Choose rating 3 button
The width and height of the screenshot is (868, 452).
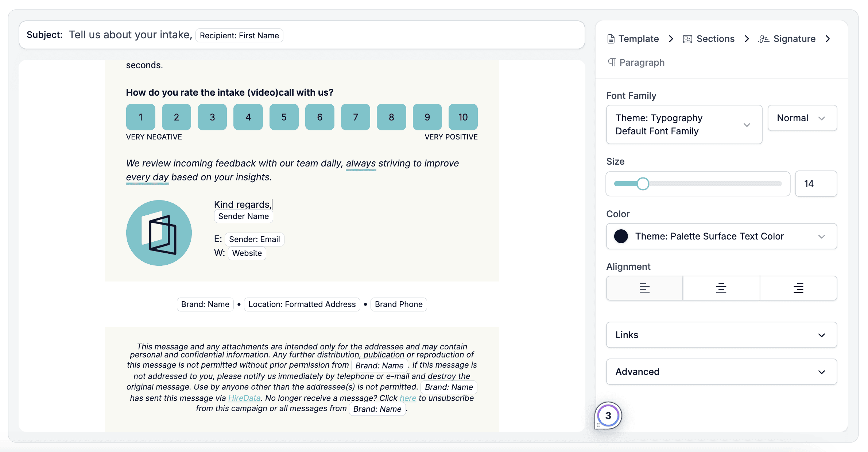[x=212, y=117]
